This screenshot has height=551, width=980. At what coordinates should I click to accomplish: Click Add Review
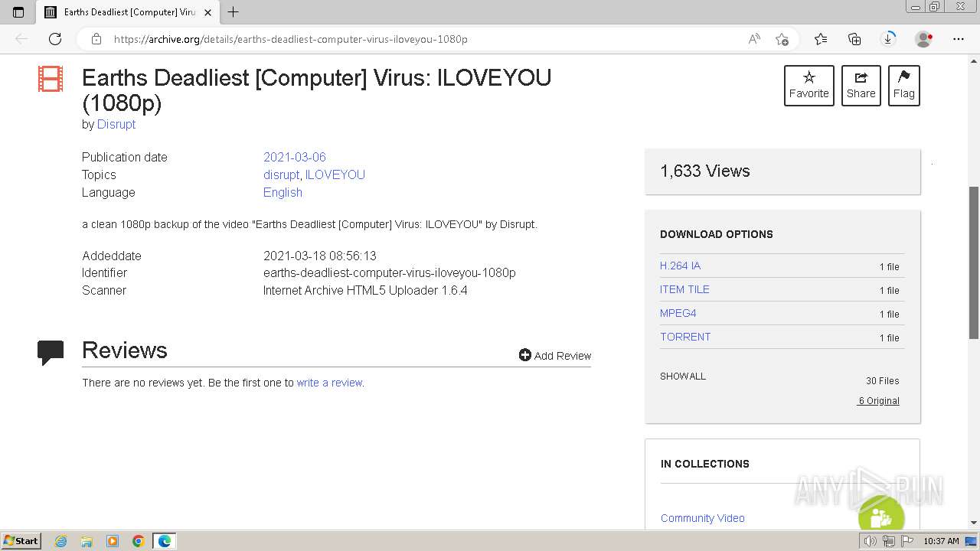(555, 355)
